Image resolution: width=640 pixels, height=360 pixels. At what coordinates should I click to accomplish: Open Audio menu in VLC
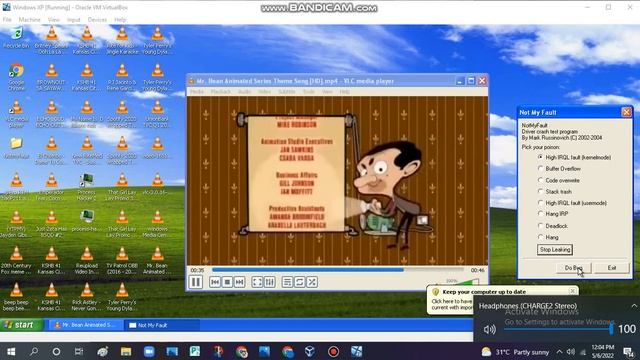click(244, 92)
